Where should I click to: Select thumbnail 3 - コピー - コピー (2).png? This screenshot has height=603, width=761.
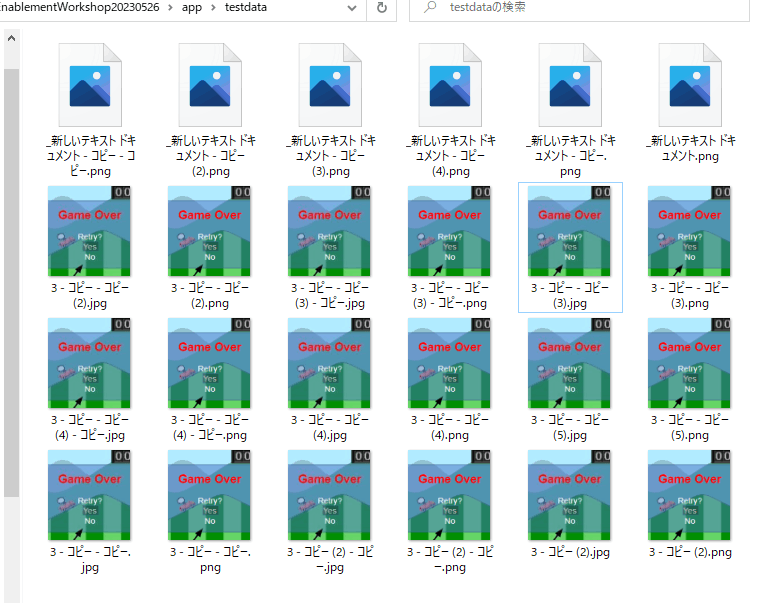[209, 231]
